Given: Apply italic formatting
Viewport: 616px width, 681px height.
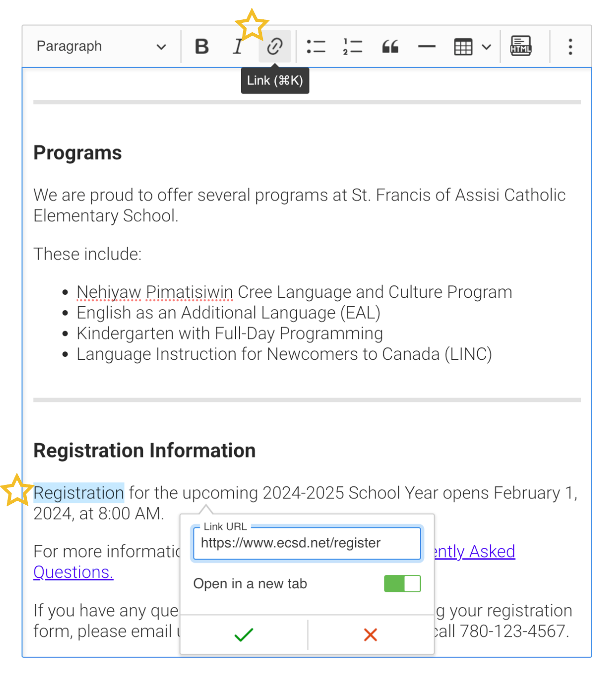Looking at the screenshot, I should point(238,47).
